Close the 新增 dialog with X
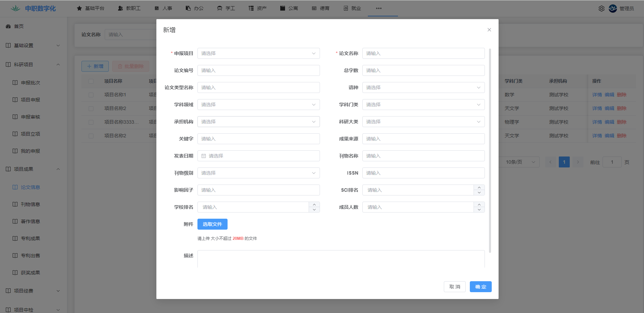644x313 pixels. click(489, 30)
